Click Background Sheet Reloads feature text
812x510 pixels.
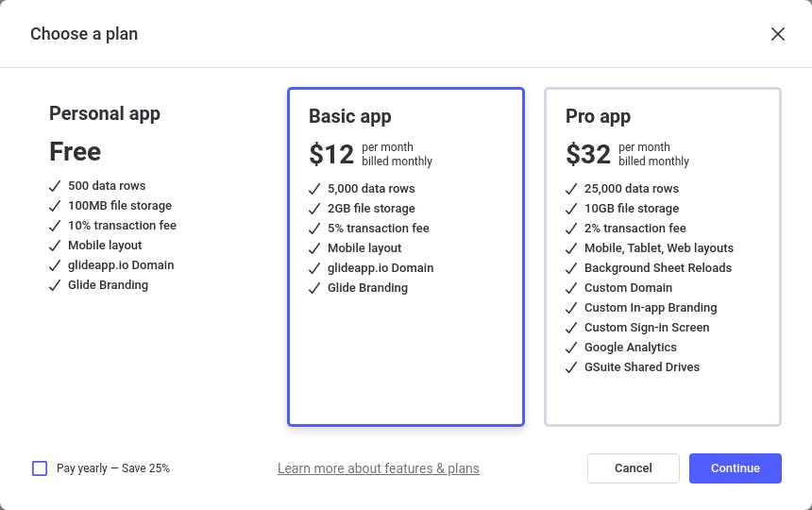point(657,268)
